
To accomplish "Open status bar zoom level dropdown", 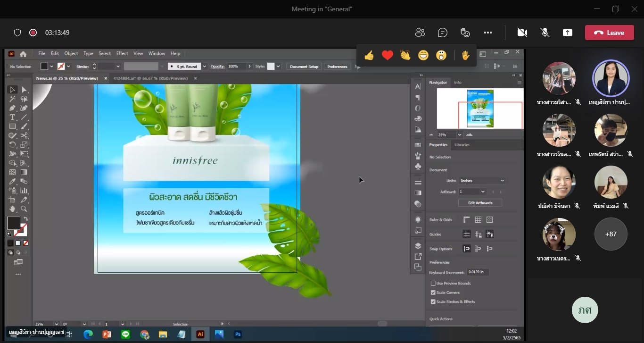I will 57,324.
